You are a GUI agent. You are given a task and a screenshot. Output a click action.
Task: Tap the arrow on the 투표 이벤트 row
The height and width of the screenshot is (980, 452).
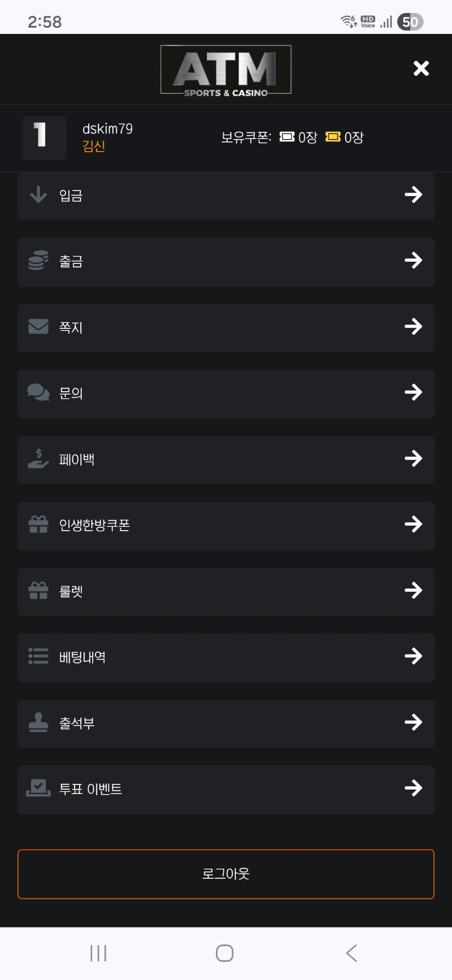[414, 788]
